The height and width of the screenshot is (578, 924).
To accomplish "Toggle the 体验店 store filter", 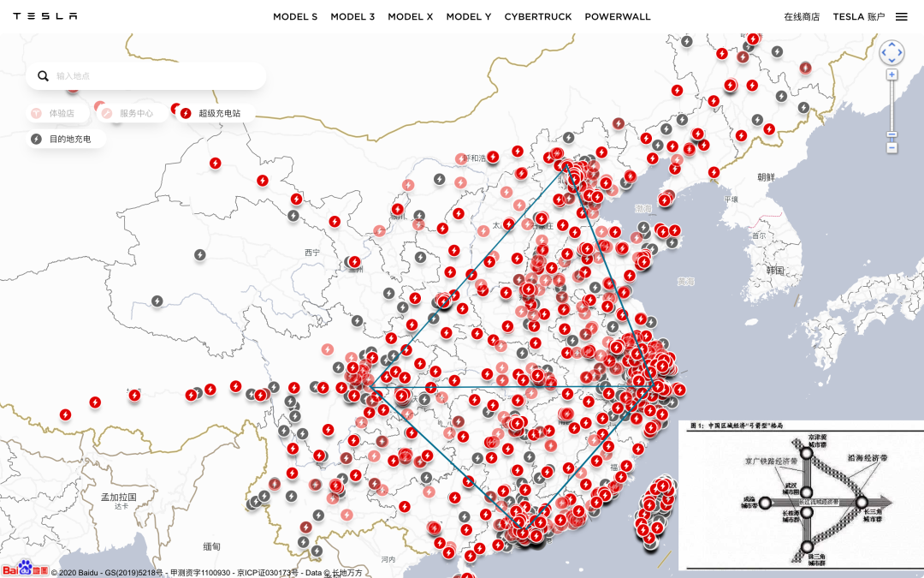I will (x=57, y=113).
